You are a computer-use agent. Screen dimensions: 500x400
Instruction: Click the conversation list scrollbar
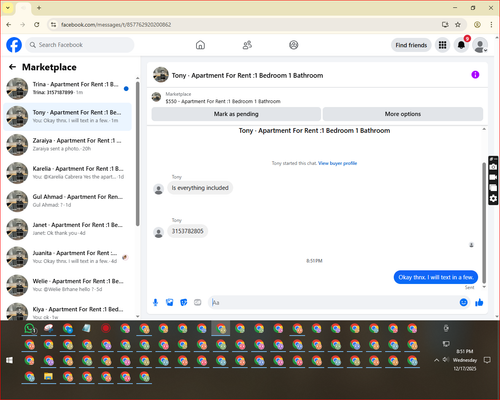[x=137, y=153]
